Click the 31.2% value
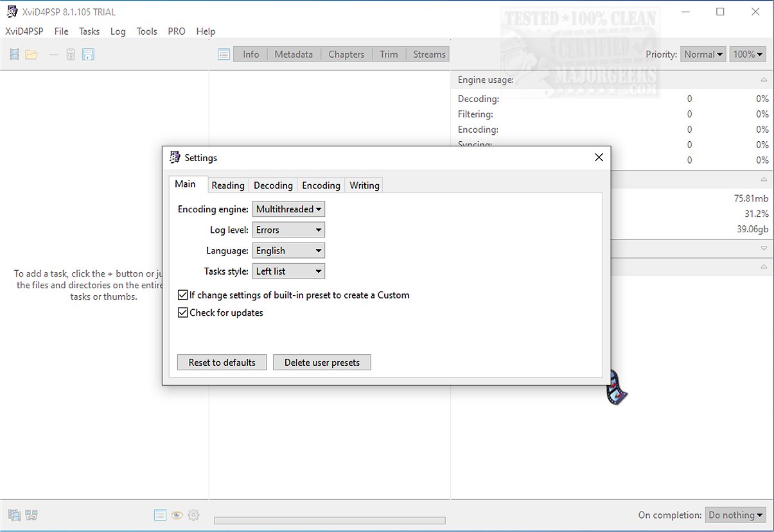This screenshot has height=532, width=774. (x=756, y=214)
